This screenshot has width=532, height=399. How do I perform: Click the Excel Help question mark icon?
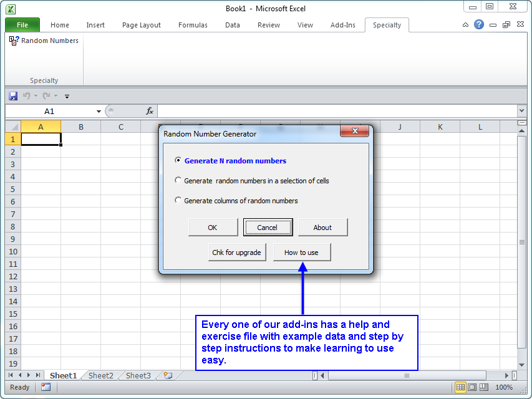pos(478,24)
